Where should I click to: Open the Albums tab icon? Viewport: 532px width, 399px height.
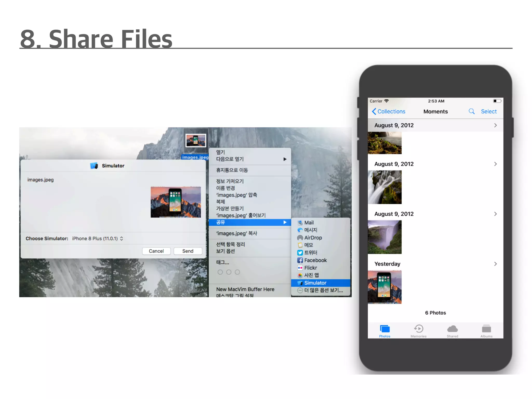[x=486, y=329]
